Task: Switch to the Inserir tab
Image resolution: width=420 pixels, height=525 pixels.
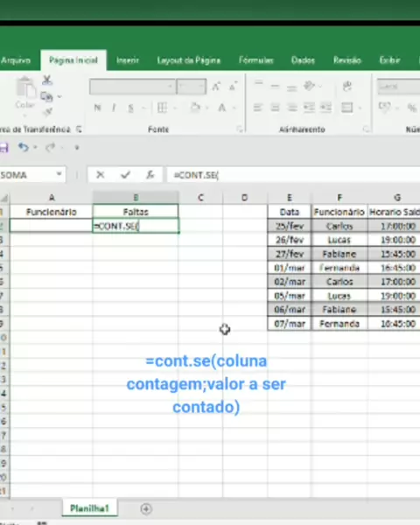Action: 128,60
